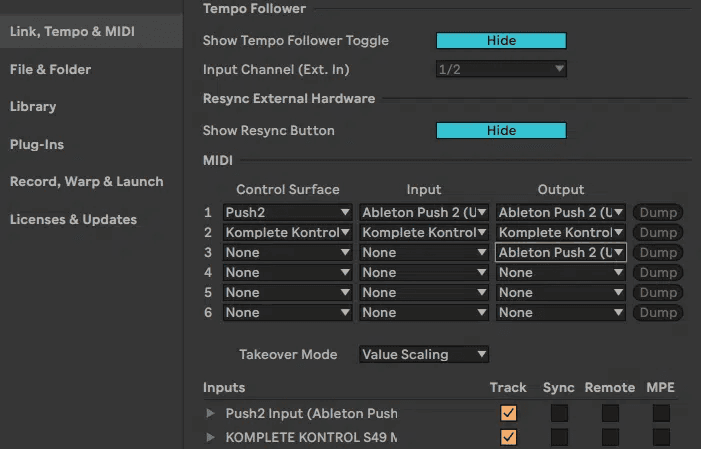Open row 3 Output Ableton Push 2 dropdown
This screenshot has width=701, height=449.
tap(561, 253)
